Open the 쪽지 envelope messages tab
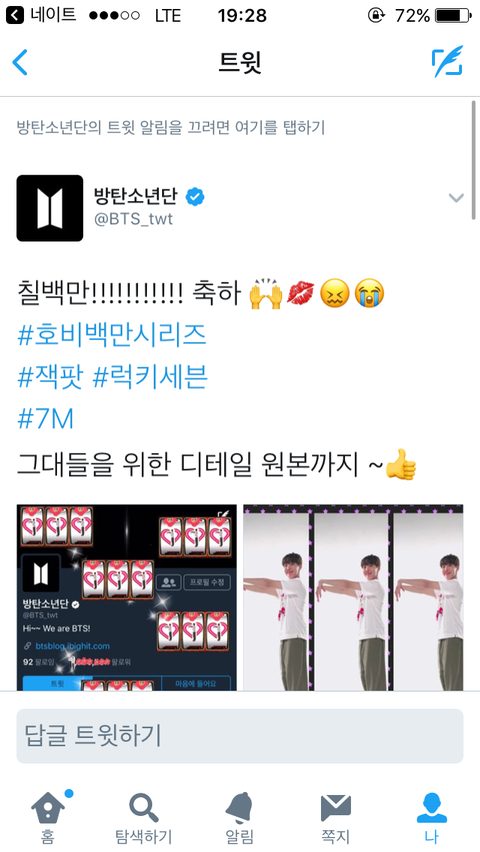 (335, 817)
